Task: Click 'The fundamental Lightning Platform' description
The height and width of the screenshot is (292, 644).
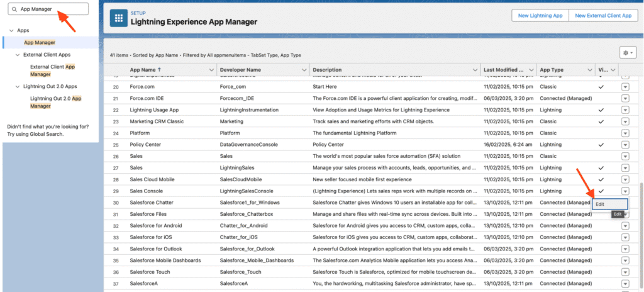Action: click(355, 133)
